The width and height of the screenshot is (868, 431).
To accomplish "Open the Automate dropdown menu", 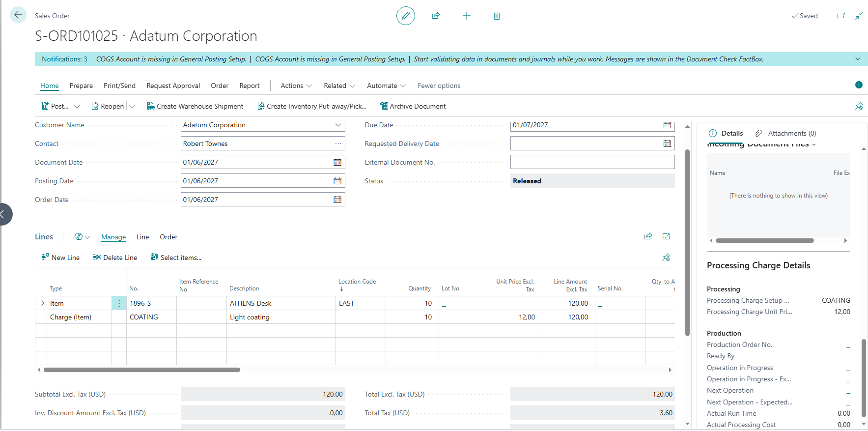I will (387, 86).
